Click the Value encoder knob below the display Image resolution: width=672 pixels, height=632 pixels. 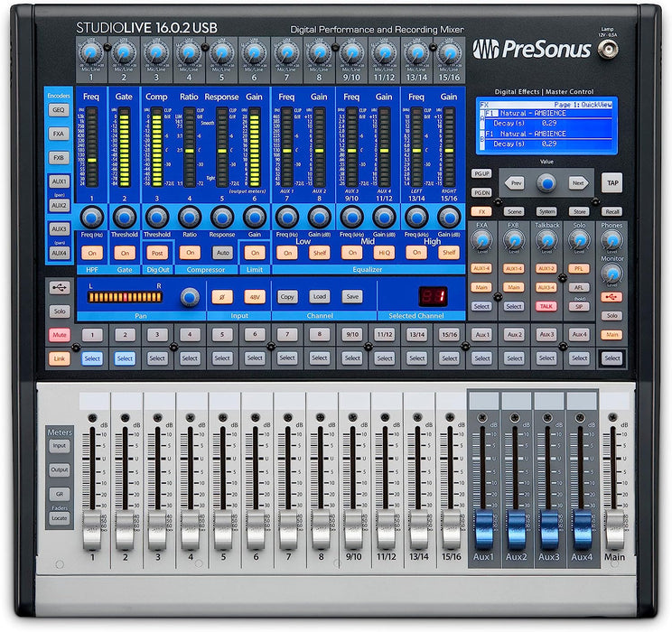coord(546,182)
